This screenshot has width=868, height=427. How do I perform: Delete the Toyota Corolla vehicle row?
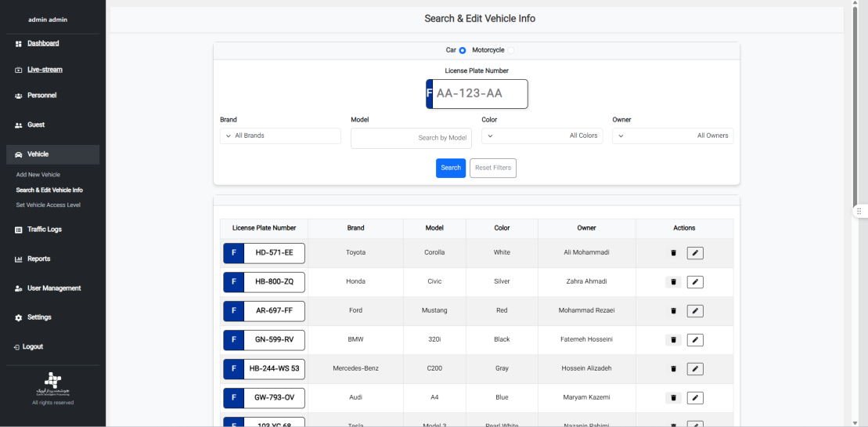[x=673, y=253]
